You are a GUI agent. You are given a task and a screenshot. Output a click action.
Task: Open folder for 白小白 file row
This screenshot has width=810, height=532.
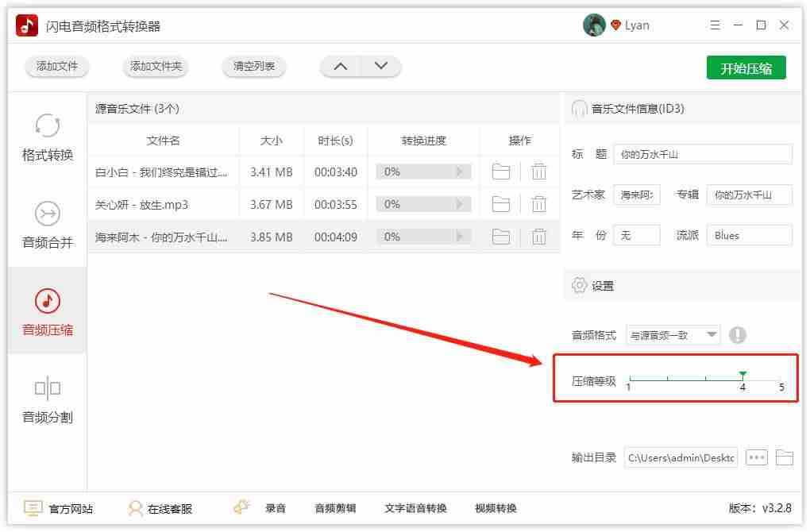[x=500, y=172]
